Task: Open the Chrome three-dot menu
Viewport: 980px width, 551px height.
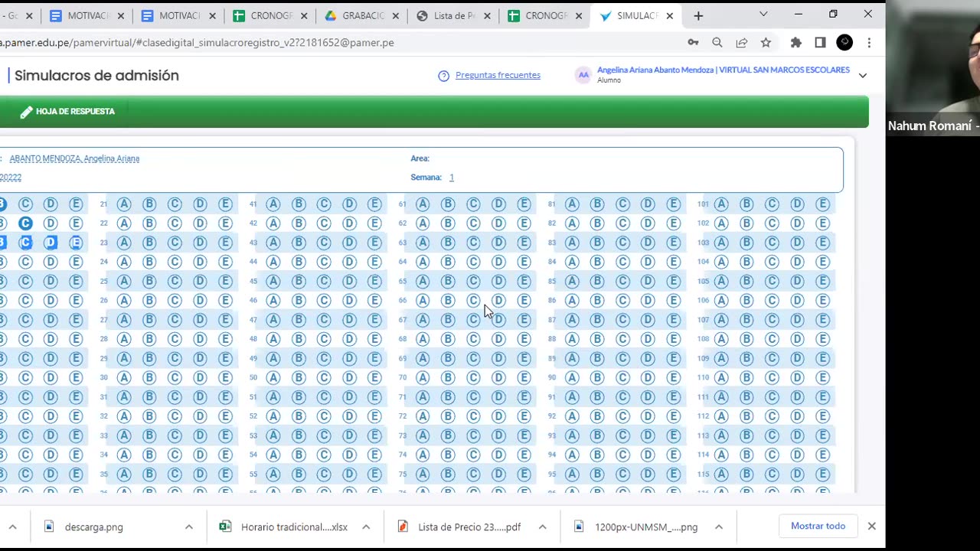Action: [869, 43]
